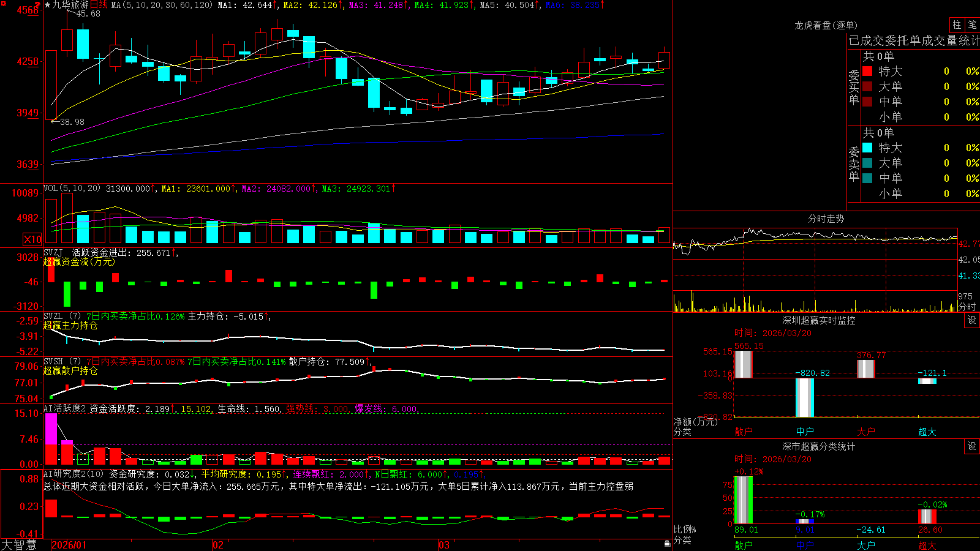Click the 38.98 low price annotation
Screen dimensions: 980x551
(72, 122)
